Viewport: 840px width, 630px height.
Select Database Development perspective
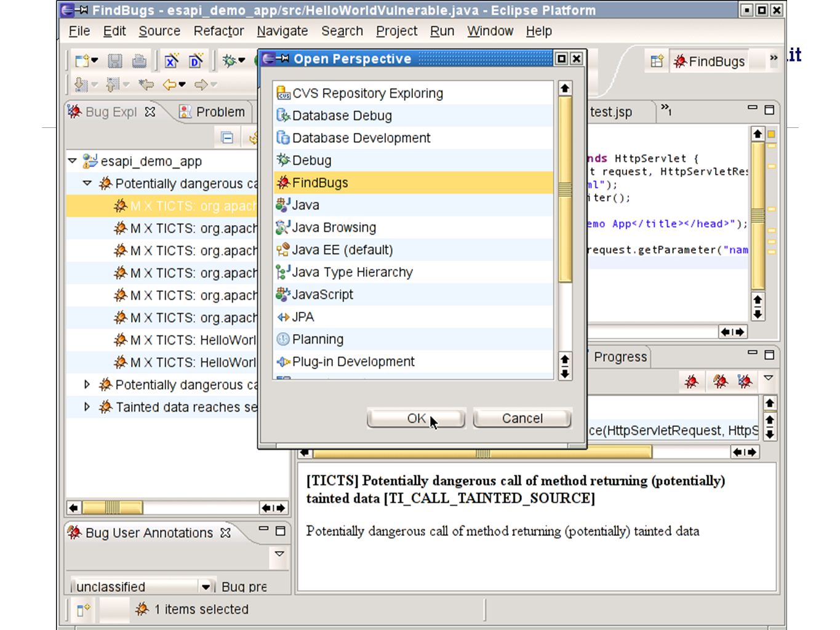(x=413, y=138)
